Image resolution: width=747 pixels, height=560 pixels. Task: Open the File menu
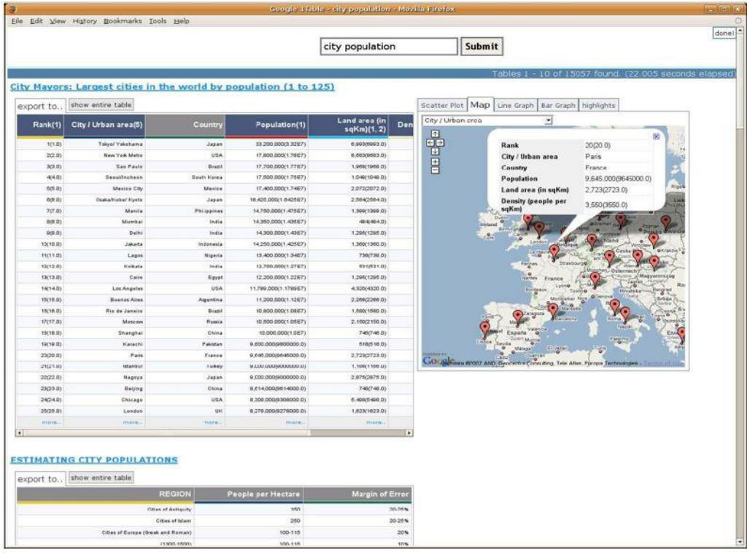[18, 21]
